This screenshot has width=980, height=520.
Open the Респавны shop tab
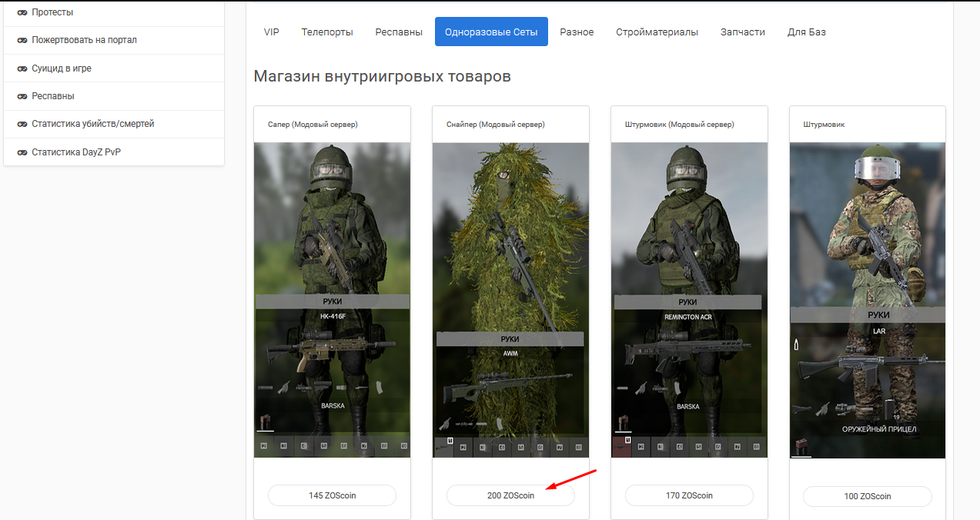399,32
